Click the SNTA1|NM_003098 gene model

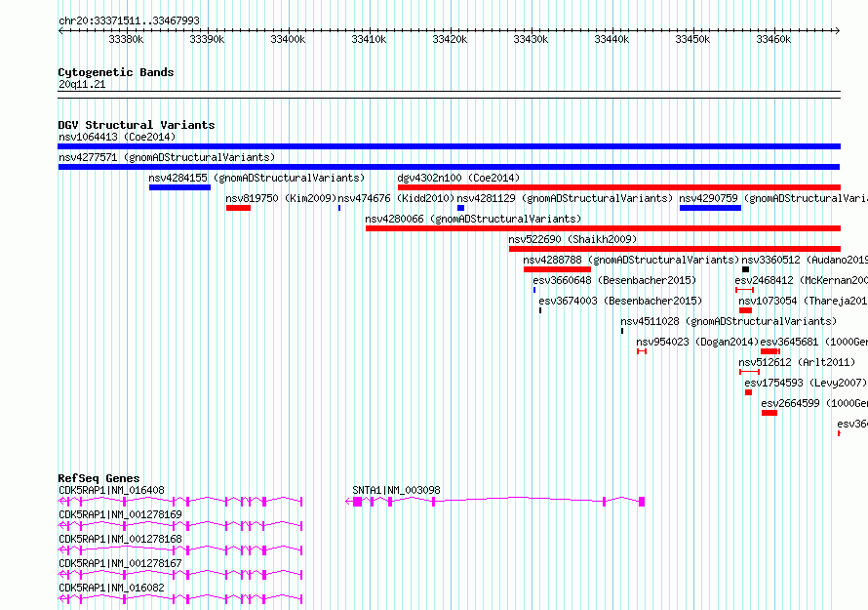pos(494,502)
